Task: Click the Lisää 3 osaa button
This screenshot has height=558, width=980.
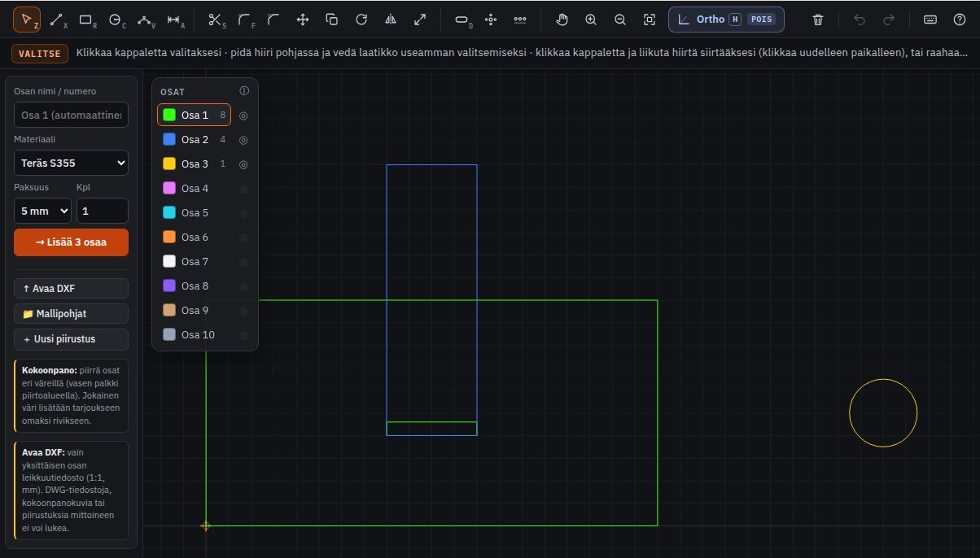Action: point(71,242)
